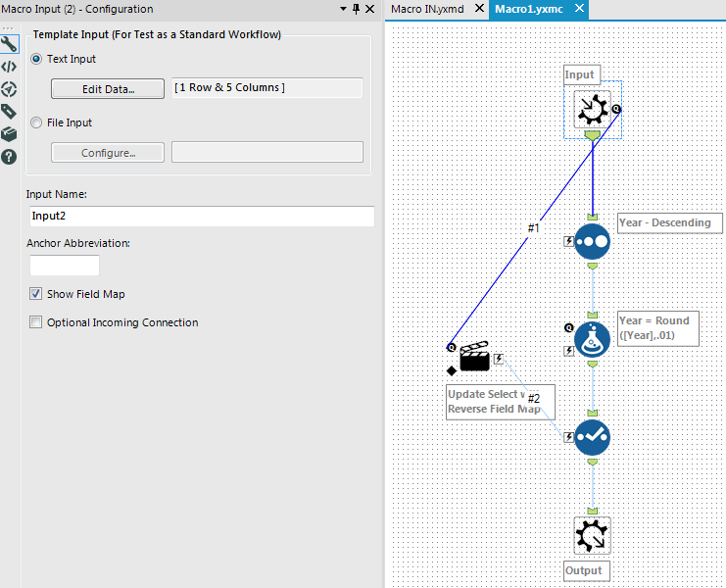
Task: Switch to the Macro IN.yxmd tab
Action: click(427, 9)
